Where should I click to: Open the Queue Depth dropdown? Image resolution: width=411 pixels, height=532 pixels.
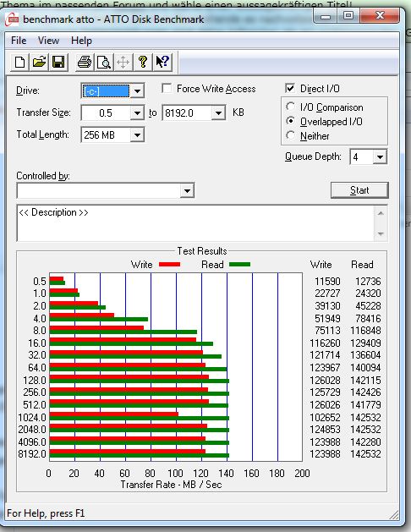(x=381, y=156)
